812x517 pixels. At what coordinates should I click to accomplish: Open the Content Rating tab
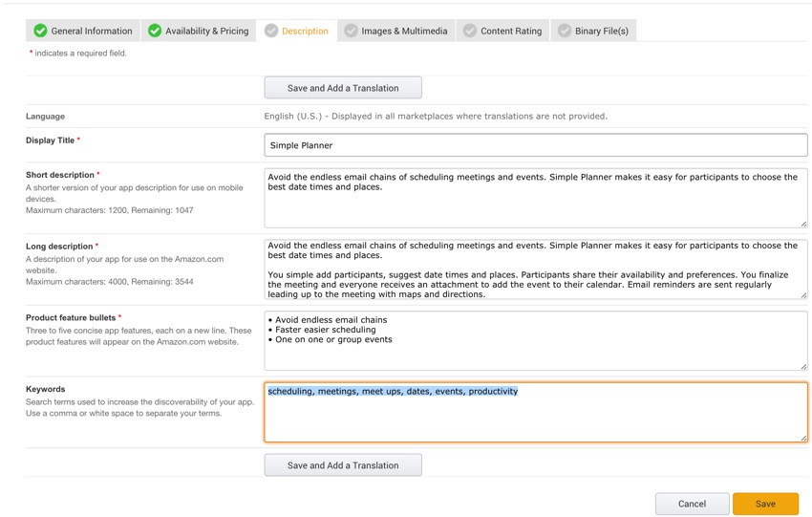(511, 31)
